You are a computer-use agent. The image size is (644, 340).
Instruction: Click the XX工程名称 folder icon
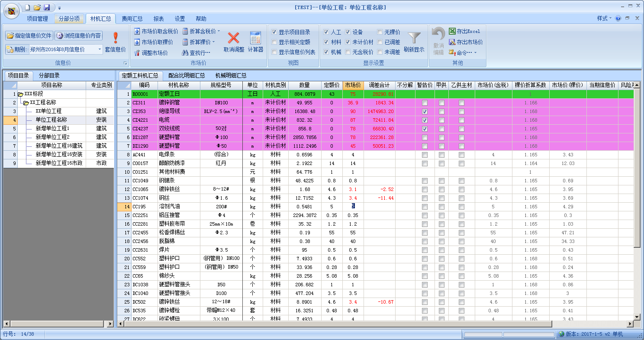(x=26, y=103)
